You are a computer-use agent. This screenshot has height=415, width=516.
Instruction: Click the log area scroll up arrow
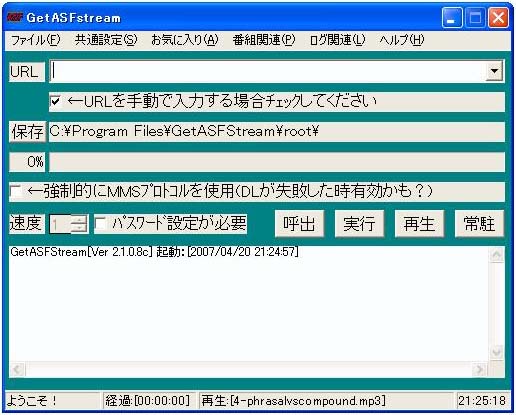497,255
